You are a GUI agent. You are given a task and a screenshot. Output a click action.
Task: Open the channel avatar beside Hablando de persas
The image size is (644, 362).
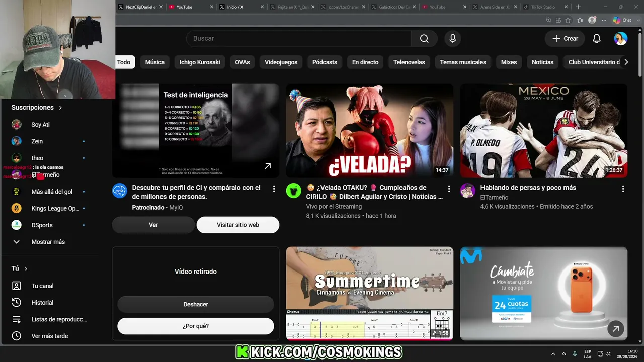(468, 191)
